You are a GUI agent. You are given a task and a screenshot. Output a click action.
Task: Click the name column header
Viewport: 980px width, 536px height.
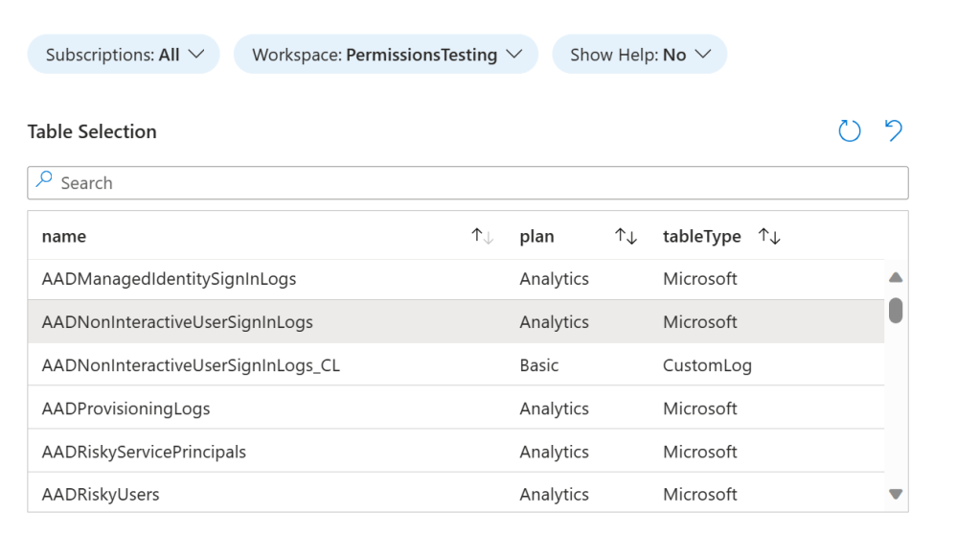click(64, 236)
